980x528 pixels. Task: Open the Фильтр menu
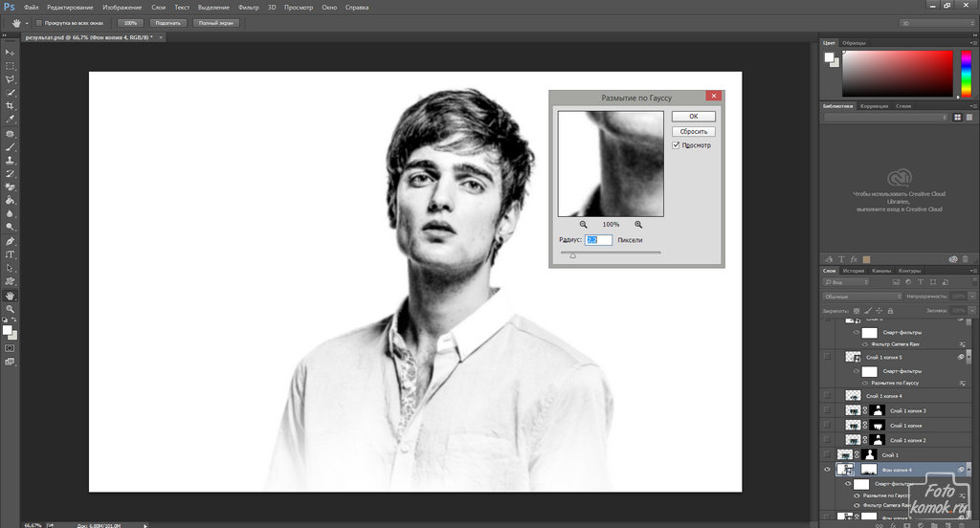click(248, 7)
